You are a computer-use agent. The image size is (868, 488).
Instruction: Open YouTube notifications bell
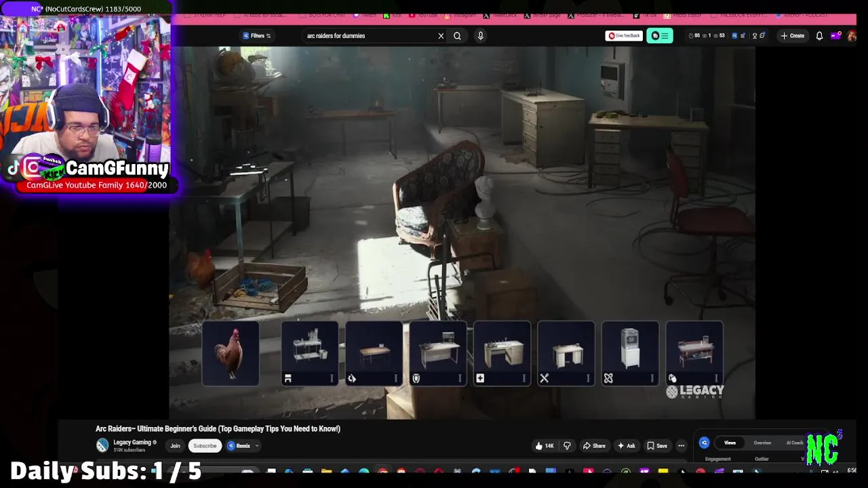tap(819, 36)
